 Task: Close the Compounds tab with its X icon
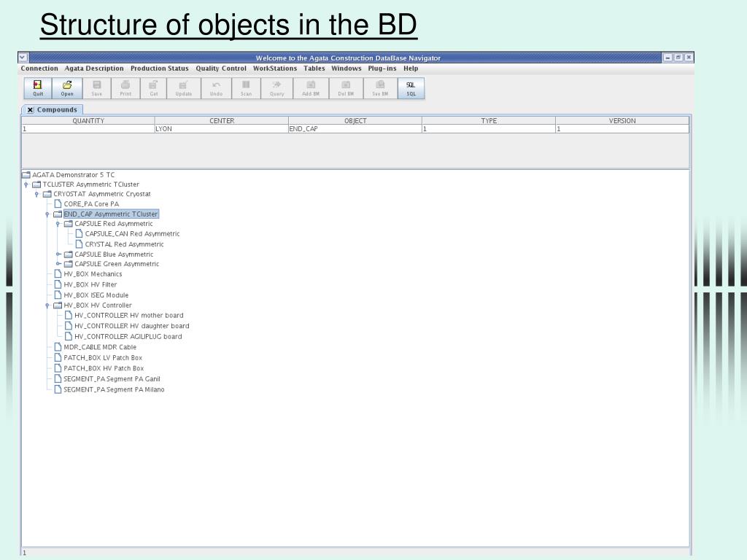(x=30, y=110)
